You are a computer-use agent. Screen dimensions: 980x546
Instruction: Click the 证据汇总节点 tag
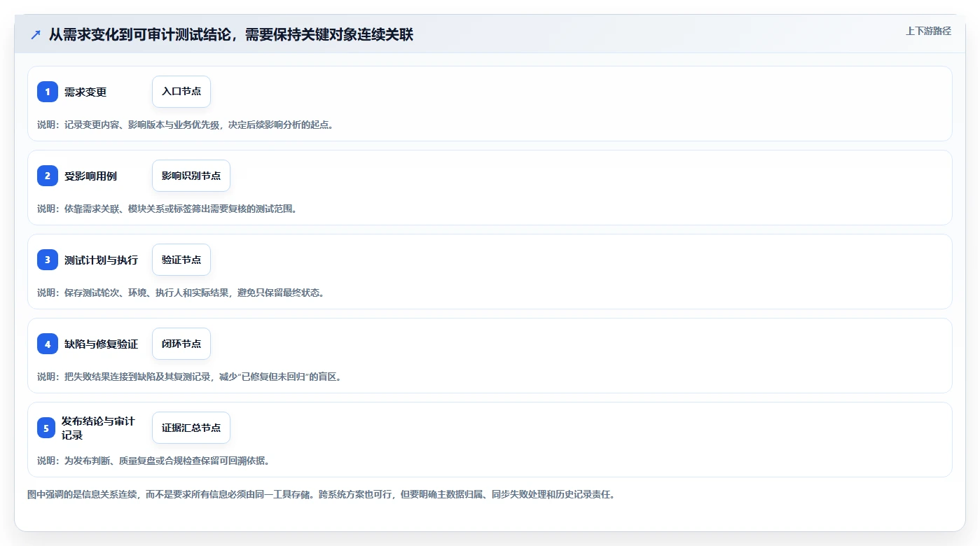tap(191, 428)
